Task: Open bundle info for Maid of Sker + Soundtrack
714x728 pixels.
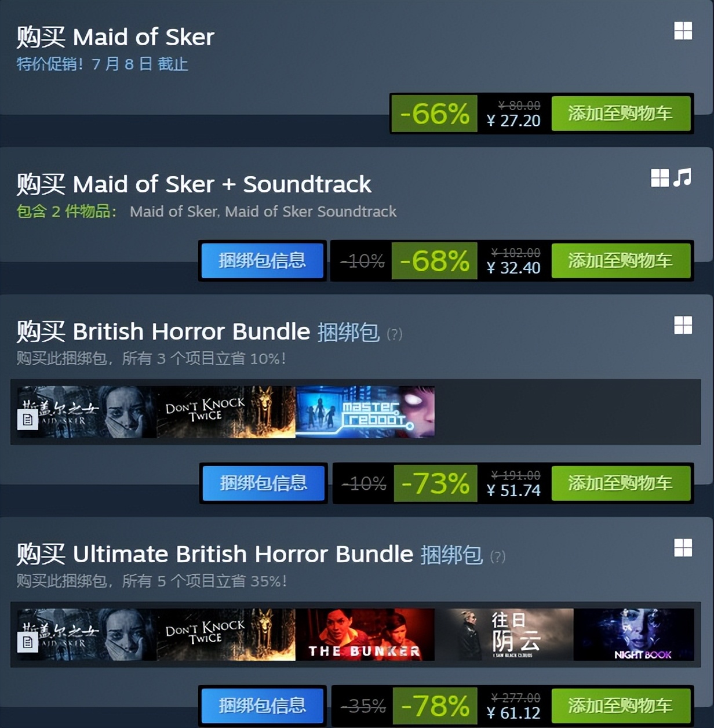Action: 263,261
